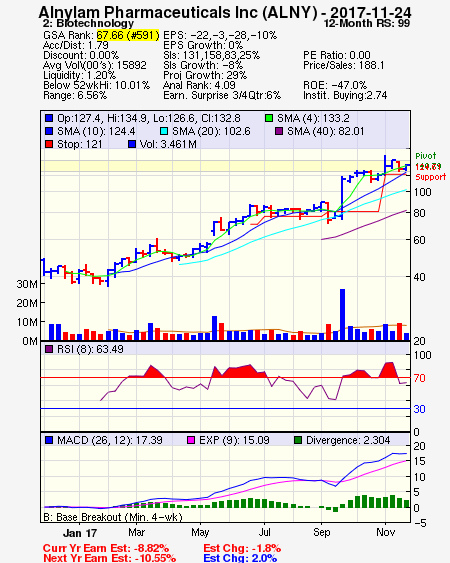Click the Sls Growth: -8% text
The width and height of the screenshot is (450, 563).
(x=203, y=65)
